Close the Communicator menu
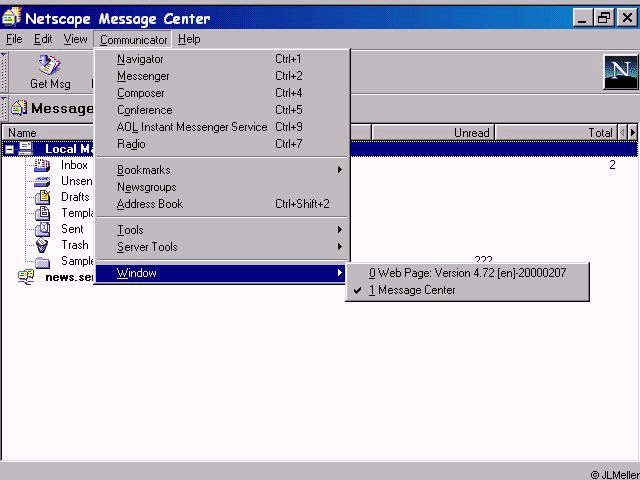Viewport: 640px width, 480px height. click(x=133, y=40)
